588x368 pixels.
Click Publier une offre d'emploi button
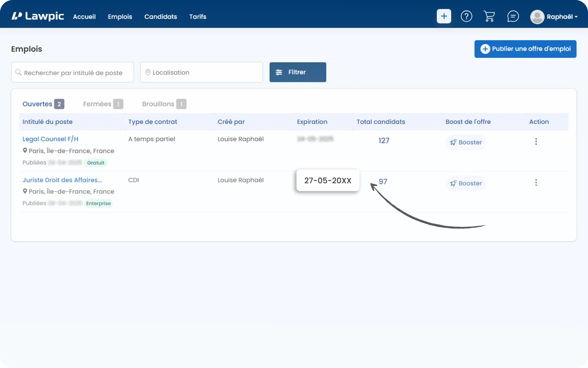[525, 49]
